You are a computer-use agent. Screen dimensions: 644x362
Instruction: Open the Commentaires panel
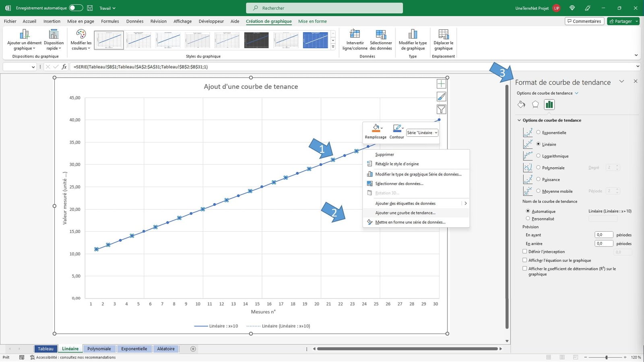584,21
